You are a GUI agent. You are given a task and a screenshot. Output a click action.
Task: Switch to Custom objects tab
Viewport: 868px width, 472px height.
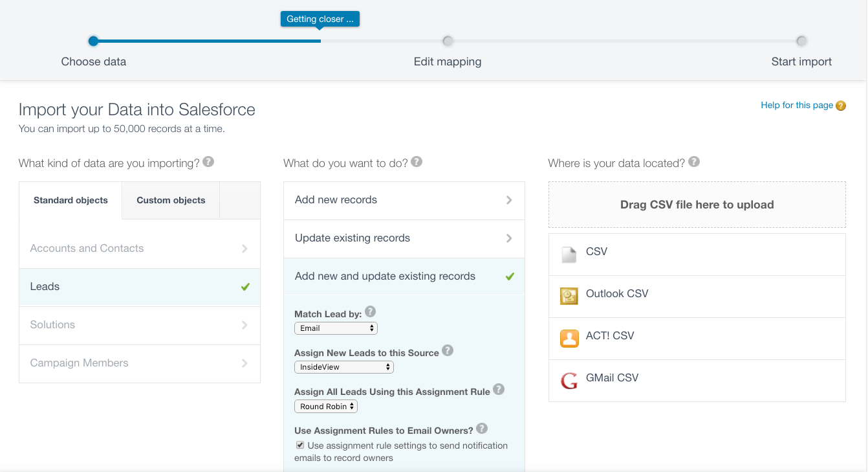(x=171, y=201)
